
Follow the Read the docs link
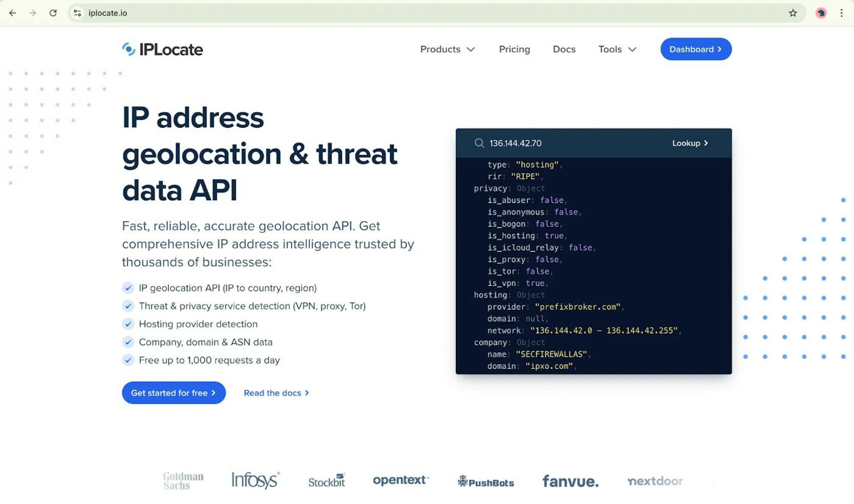tap(276, 393)
